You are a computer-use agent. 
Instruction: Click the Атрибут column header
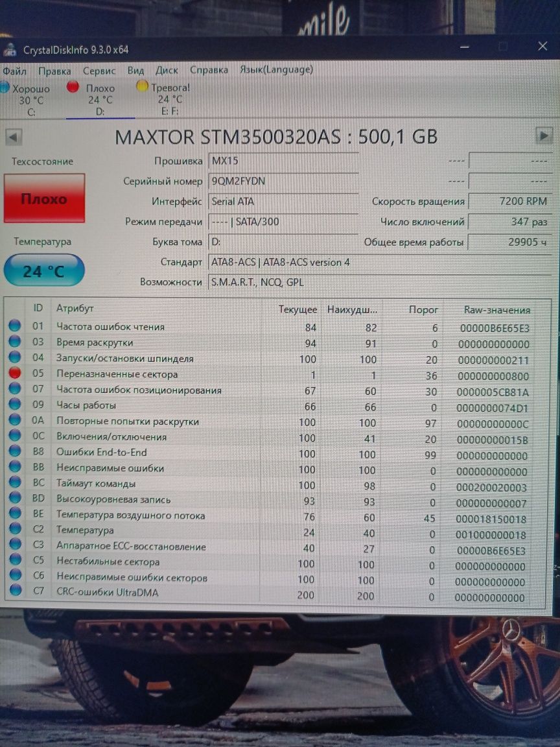(75, 308)
